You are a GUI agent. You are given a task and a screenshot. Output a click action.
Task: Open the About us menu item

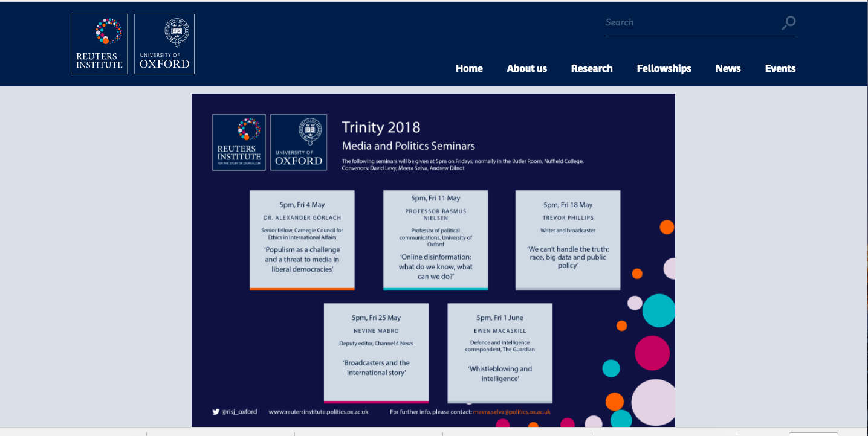527,68
